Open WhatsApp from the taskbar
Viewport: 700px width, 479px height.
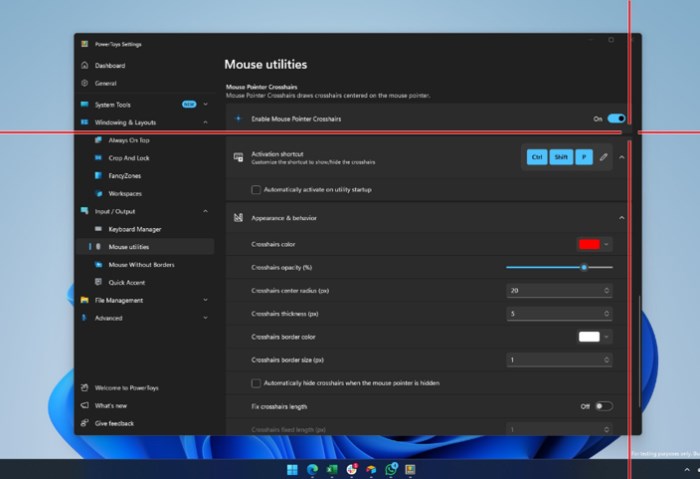click(x=391, y=469)
